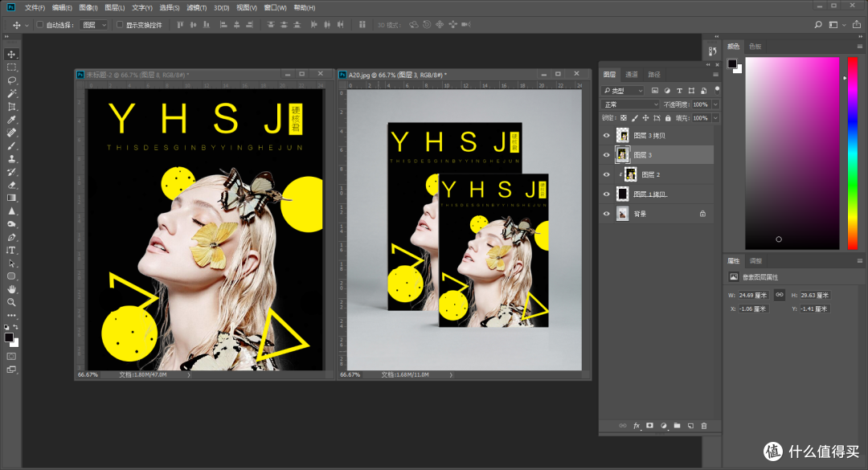Switch to the 通道 tab
This screenshot has height=470, width=868.
coord(632,74)
